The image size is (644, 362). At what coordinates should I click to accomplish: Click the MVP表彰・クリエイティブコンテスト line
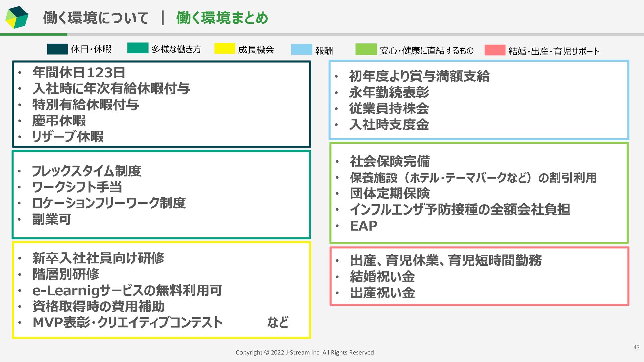(127, 322)
